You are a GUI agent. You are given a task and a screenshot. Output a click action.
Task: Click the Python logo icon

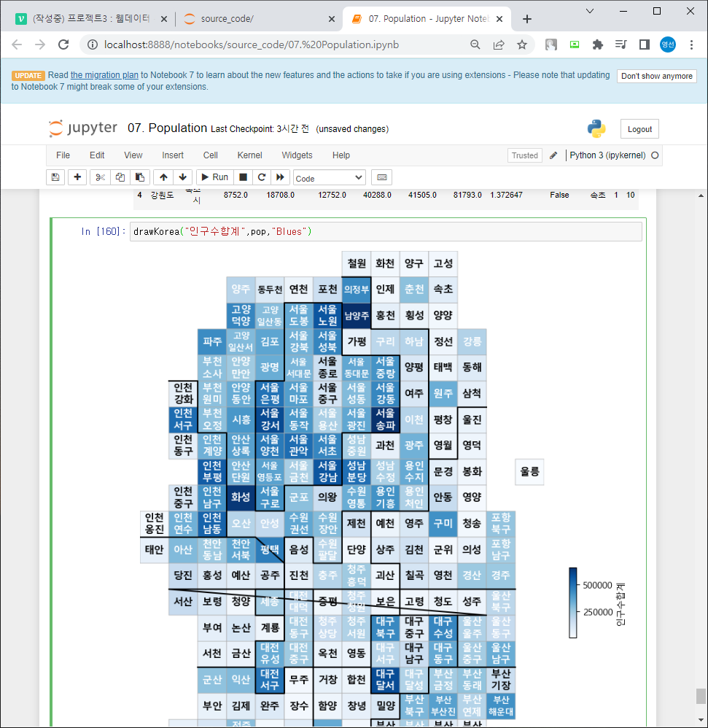coord(596,128)
